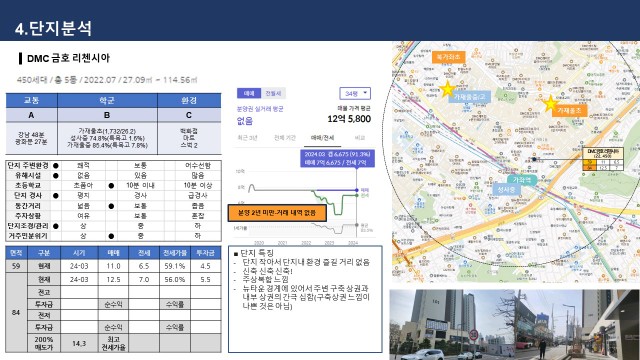Switch price view to 매매 toggle
Screen dimensions: 640x360
(x=249, y=93)
